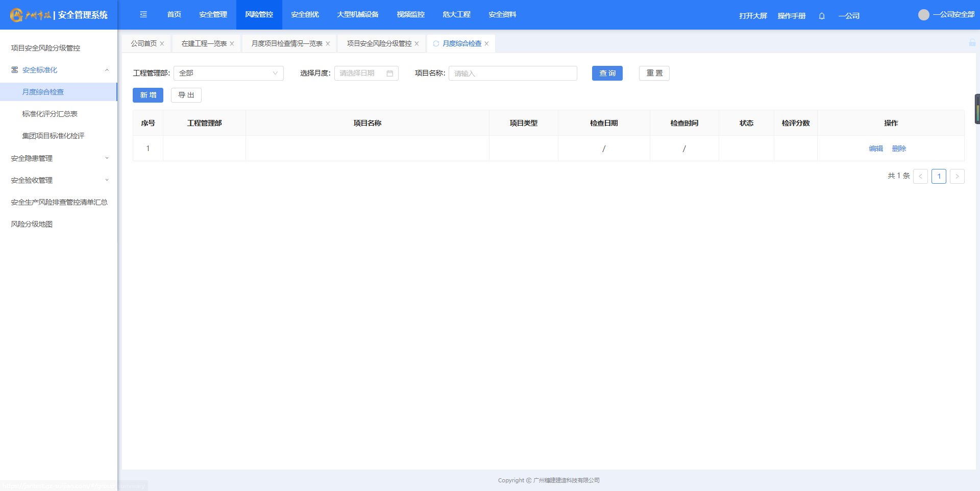Click the 项目名称 input field

pos(512,73)
